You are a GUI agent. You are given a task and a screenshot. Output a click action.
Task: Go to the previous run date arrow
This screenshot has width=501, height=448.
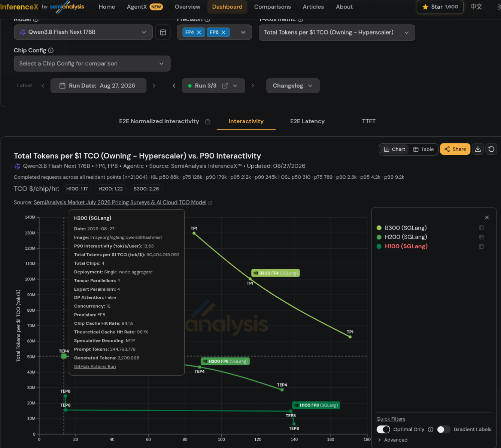pos(43,86)
